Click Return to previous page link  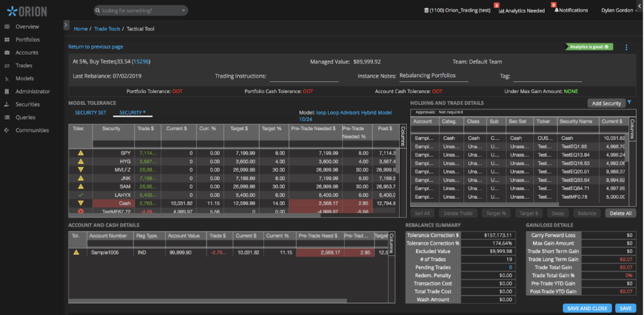(96, 47)
